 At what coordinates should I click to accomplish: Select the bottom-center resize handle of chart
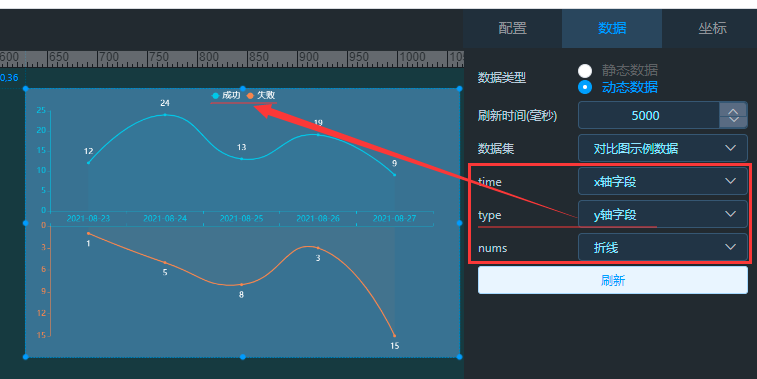click(243, 357)
